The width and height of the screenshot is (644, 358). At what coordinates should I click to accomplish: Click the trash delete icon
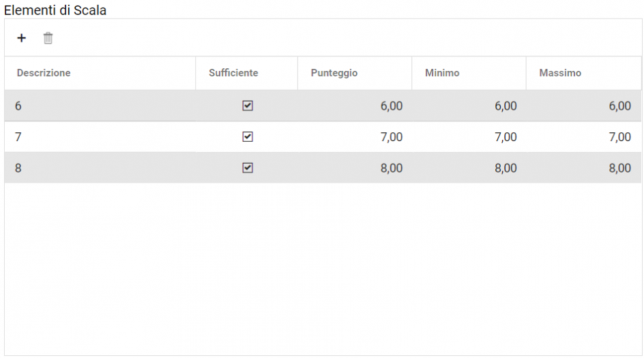pyautogui.click(x=48, y=38)
